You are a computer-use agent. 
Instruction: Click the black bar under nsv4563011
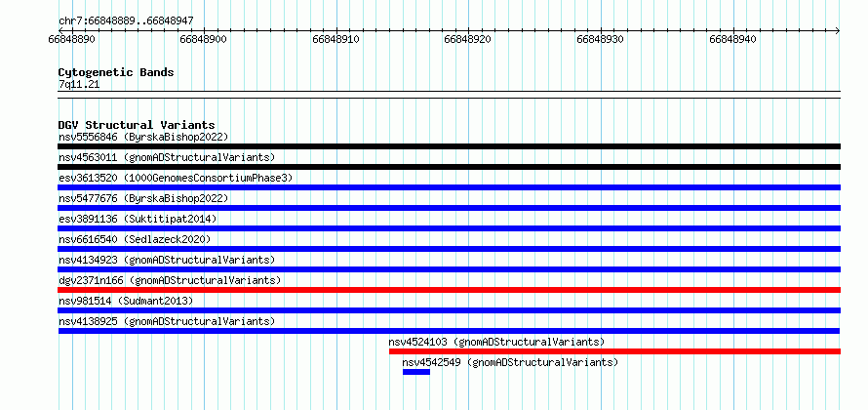click(x=449, y=167)
